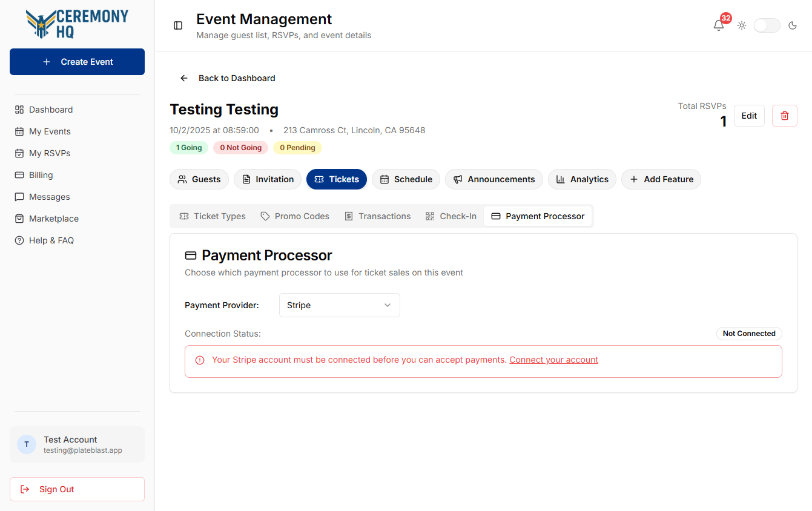812x511 pixels.
Task: Follow the Connect your account link
Action: 553,360
